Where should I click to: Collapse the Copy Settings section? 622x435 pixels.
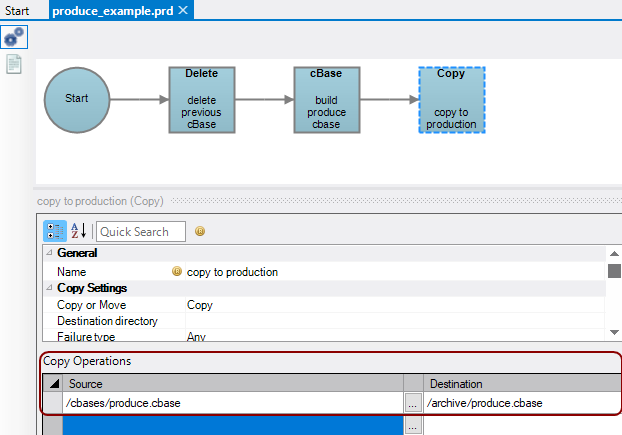tap(49, 288)
